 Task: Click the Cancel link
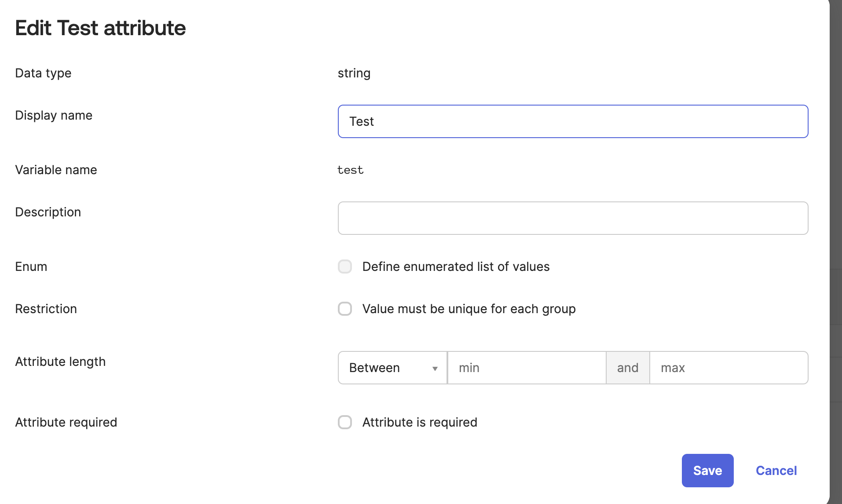[x=776, y=471]
